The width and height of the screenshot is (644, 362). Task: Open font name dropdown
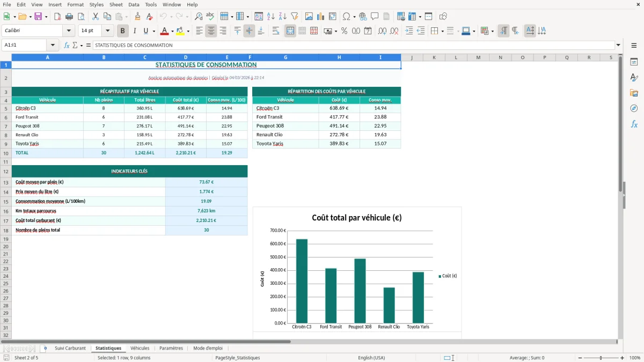(69, 31)
